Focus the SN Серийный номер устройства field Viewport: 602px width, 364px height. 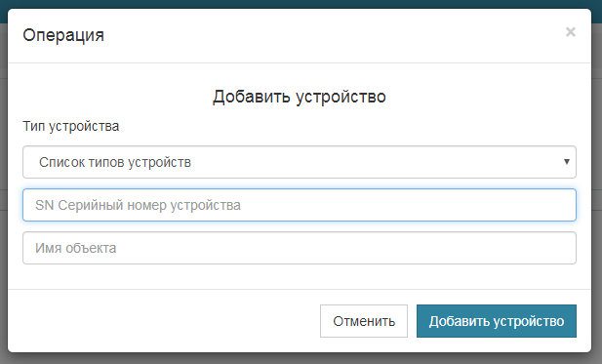pos(300,205)
